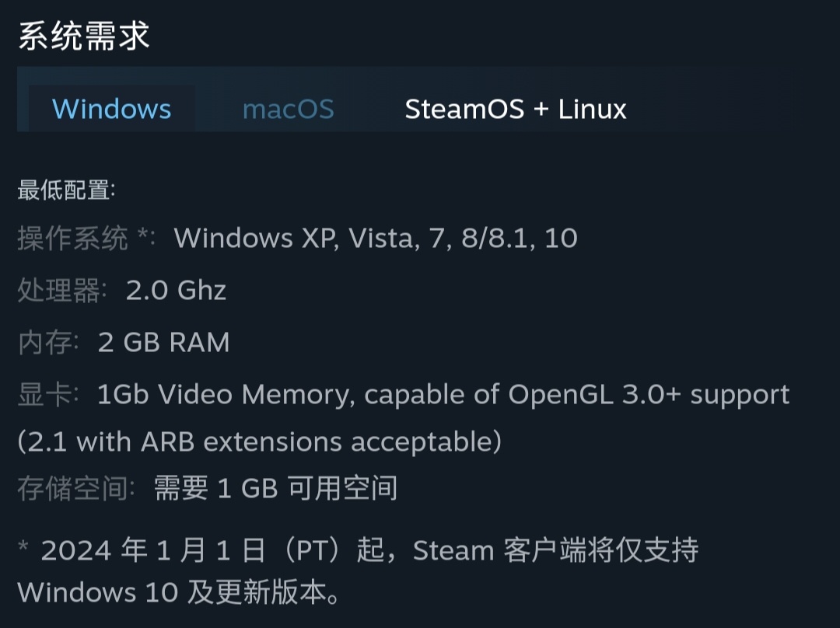840x628 pixels.
Task: Click the ARB extensions acceptable line
Action: [259, 441]
